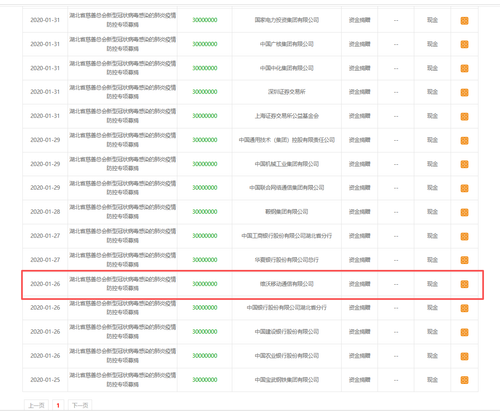Open the orange detail icon for 中国通用技术(集团)控股有限责任公司
The height and width of the screenshot is (411, 500).
click(x=464, y=140)
